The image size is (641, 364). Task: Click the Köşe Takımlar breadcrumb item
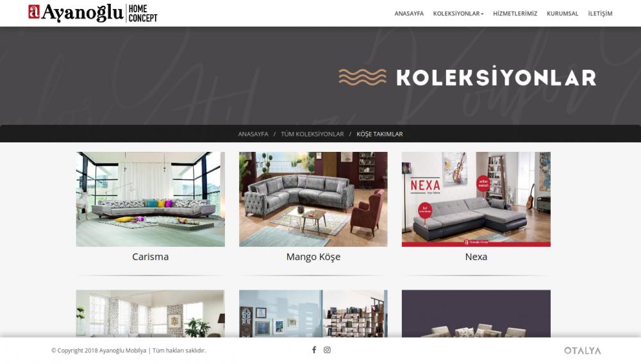click(x=379, y=134)
